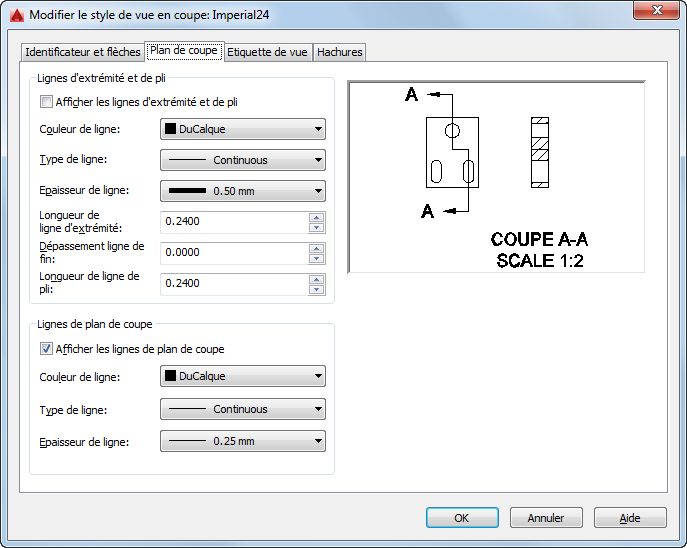
Task: Close the section view style dialog
Action: coord(656,10)
